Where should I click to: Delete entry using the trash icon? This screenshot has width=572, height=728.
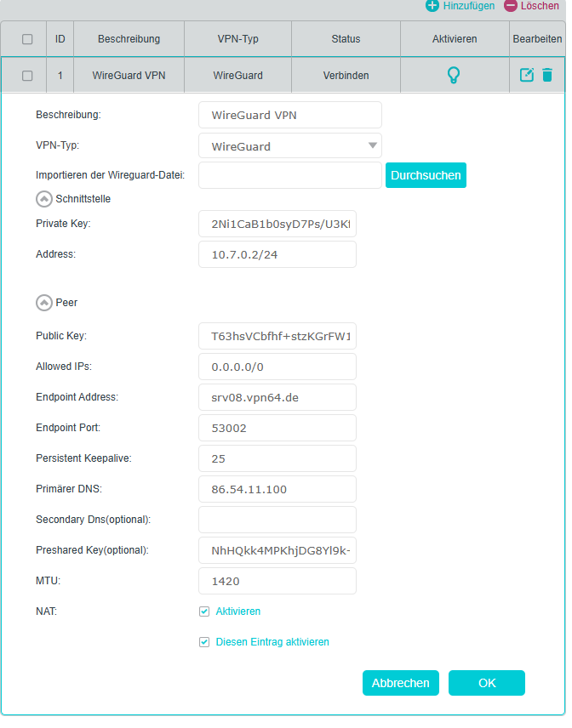546,75
